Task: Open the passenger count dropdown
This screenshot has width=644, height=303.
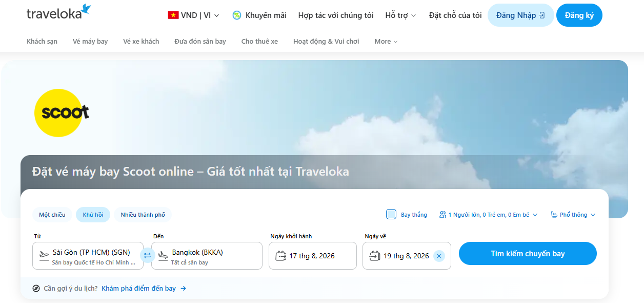Action: [488, 215]
